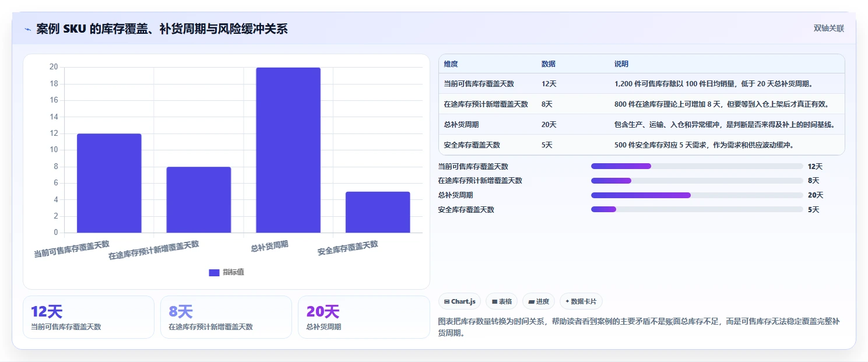The width and height of the screenshot is (868, 362).
Task: Select the 在途库存预计新增覆盖天数 bar in chart
Action: point(199,200)
